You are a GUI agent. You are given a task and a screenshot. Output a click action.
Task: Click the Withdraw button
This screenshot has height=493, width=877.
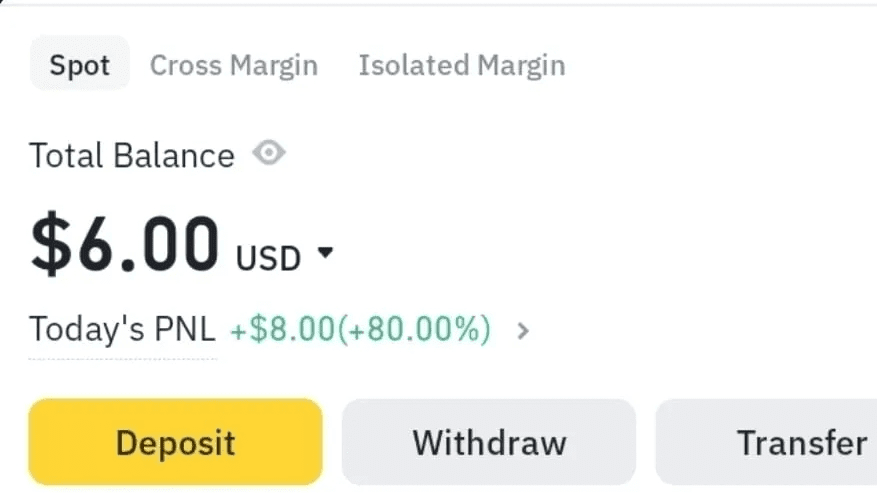tap(489, 442)
